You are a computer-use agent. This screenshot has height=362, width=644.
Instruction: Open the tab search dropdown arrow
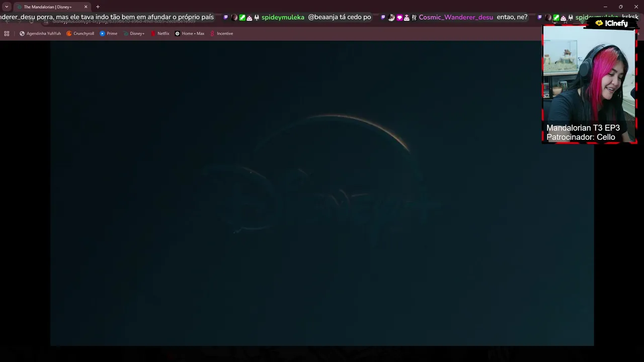click(x=7, y=7)
